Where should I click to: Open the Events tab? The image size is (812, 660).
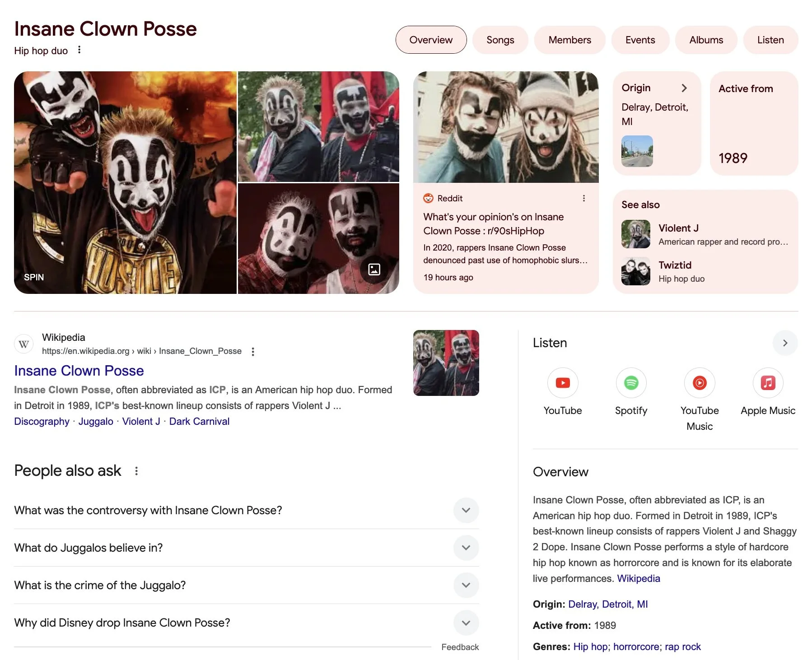[x=640, y=40]
